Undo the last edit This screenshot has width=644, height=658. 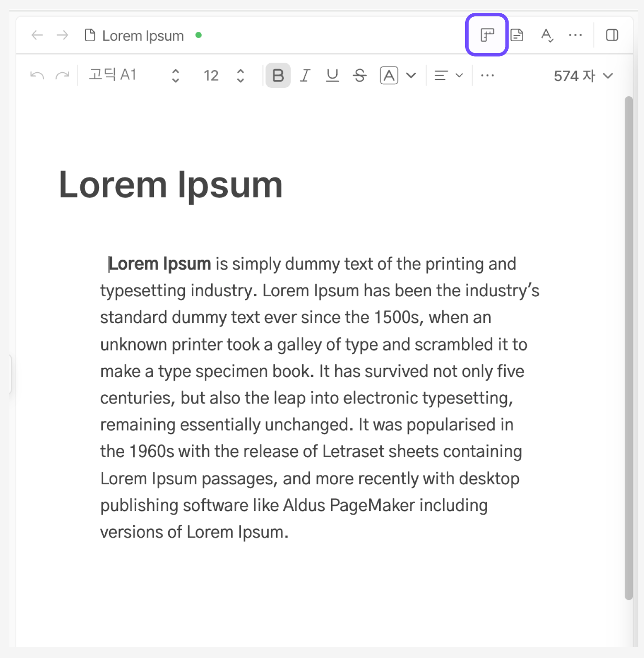[x=37, y=76]
